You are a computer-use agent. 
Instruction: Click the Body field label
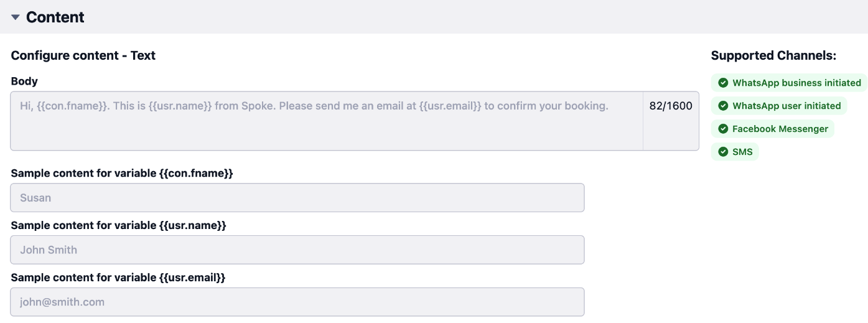[24, 81]
